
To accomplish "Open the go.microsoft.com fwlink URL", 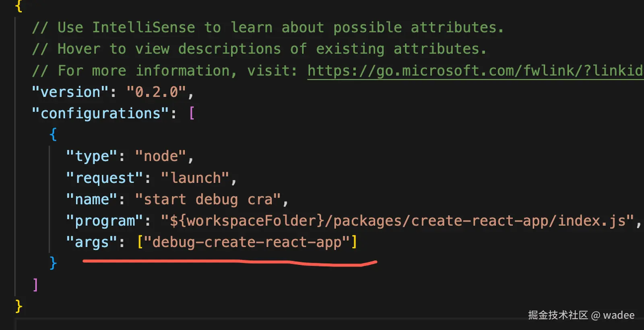I will (x=475, y=71).
